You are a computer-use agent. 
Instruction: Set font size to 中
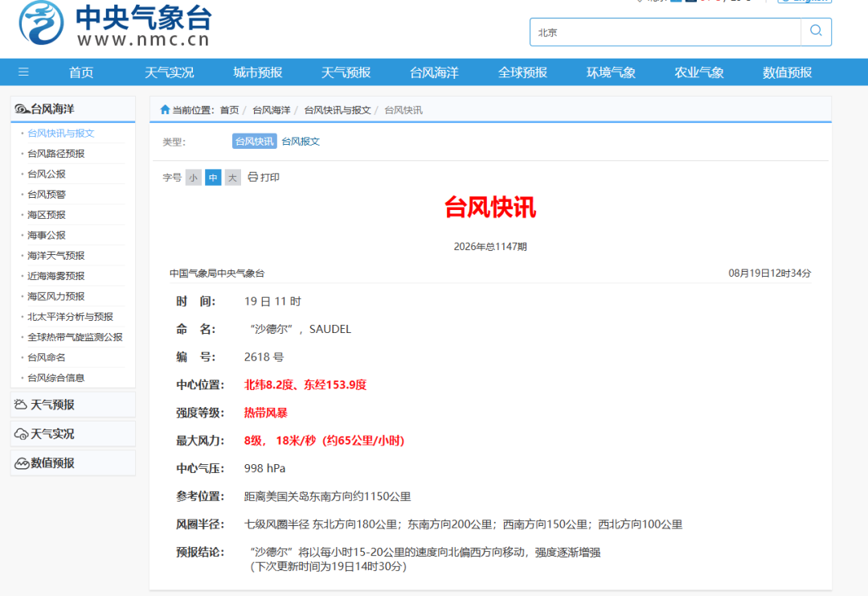coord(213,177)
